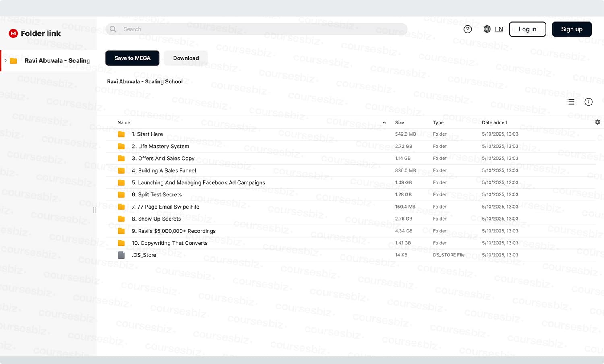Image resolution: width=604 pixels, height=364 pixels.
Task: Click the 836.0 MB size value
Action: pos(405,170)
